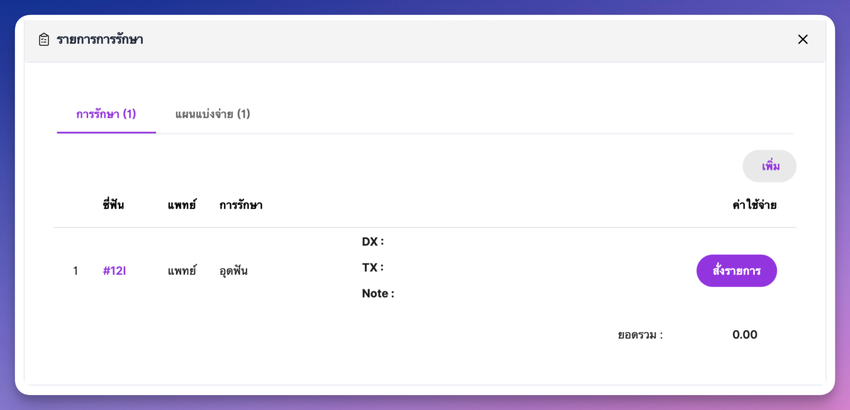The image size is (850, 410).
Task: Click the การรักษา column header
Action: tap(241, 205)
